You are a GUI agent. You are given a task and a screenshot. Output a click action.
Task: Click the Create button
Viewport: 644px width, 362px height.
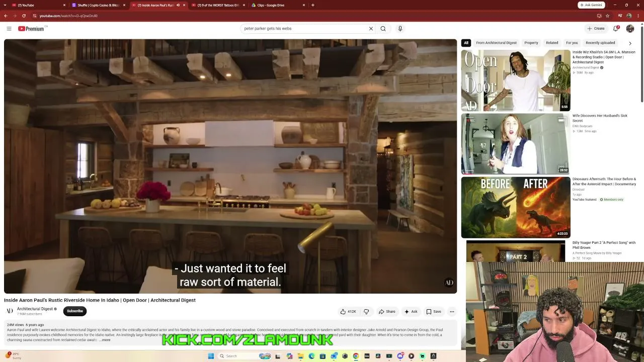pos(596,29)
